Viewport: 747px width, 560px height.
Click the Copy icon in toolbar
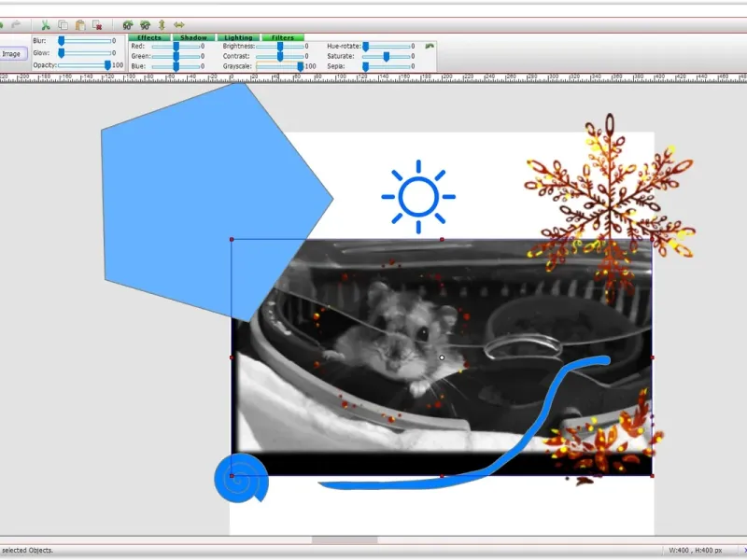(63, 25)
